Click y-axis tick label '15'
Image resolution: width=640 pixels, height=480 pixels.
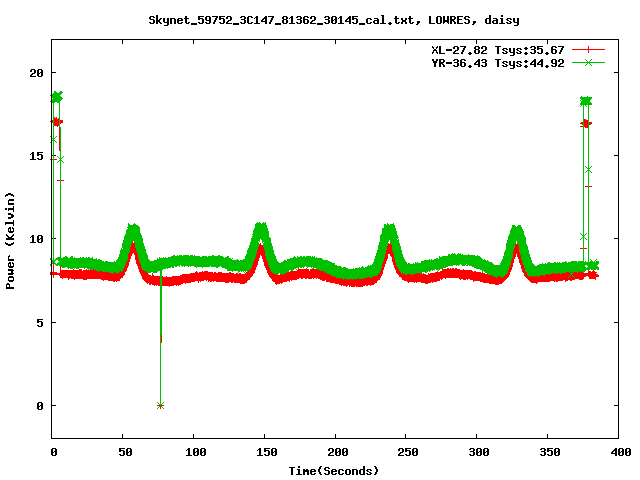(x=36, y=156)
